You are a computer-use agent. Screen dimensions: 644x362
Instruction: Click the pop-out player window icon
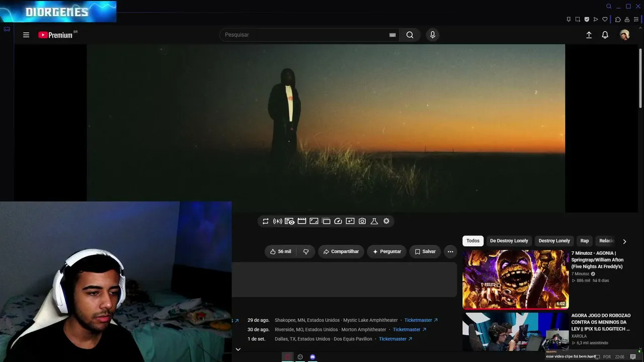[x=326, y=221]
